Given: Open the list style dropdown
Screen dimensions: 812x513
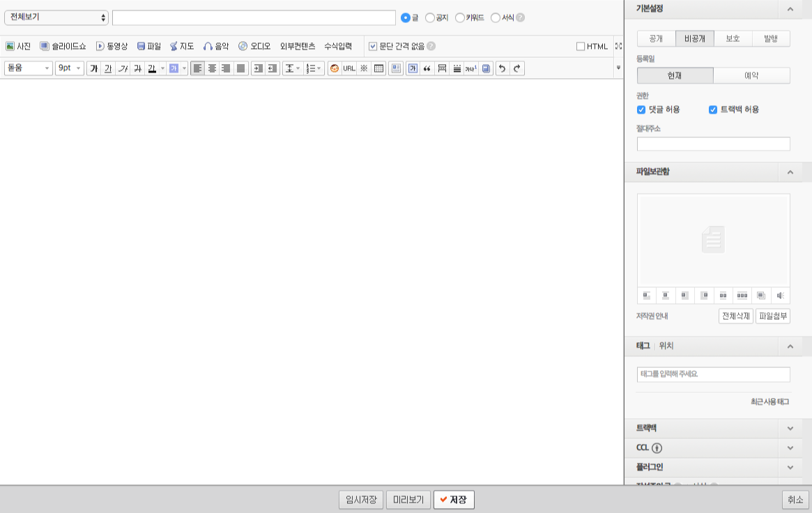Looking at the screenshot, I should 314,68.
